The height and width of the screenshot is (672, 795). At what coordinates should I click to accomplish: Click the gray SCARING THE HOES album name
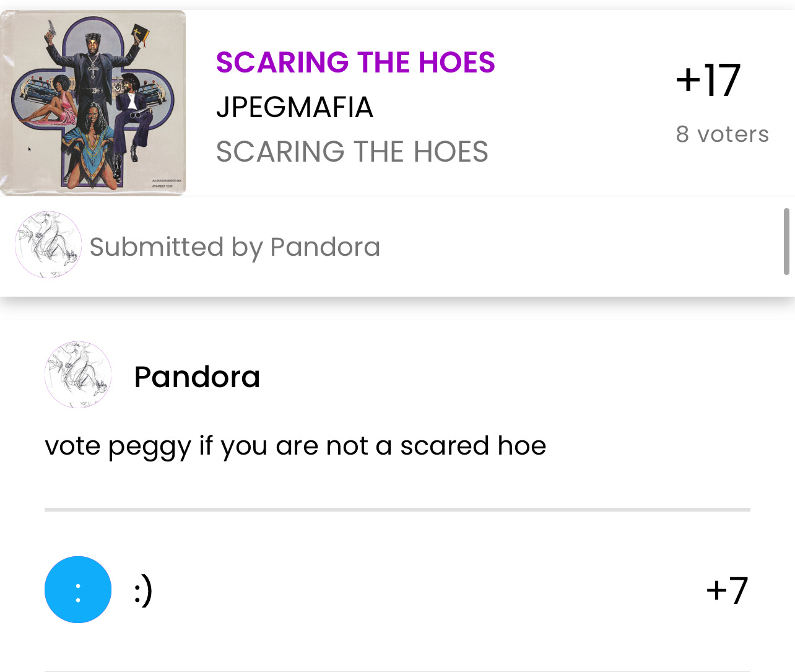(x=352, y=152)
